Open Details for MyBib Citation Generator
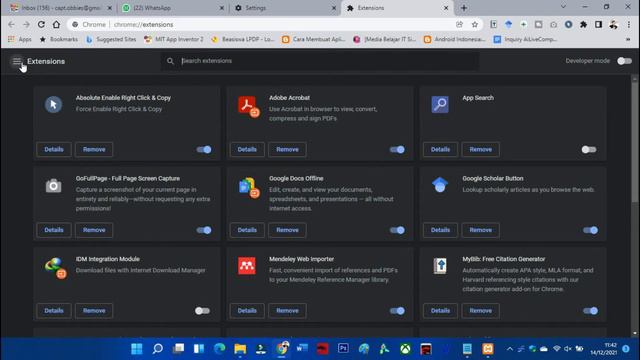Viewport: 640px width, 360px height. [x=440, y=311]
